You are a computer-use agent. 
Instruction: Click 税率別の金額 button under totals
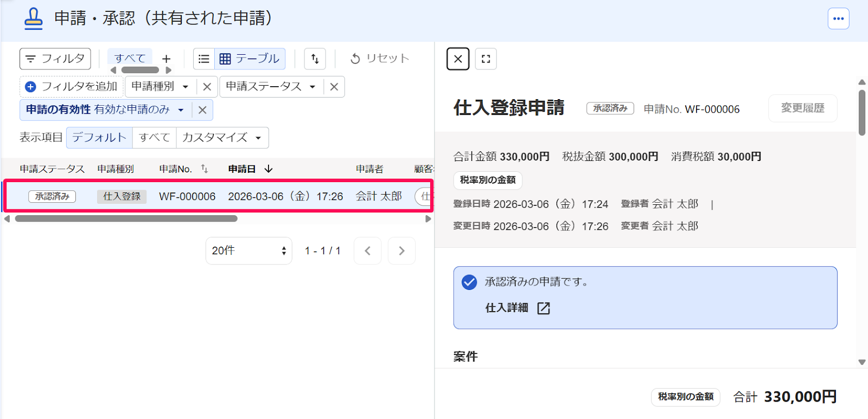pyautogui.click(x=488, y=180)
